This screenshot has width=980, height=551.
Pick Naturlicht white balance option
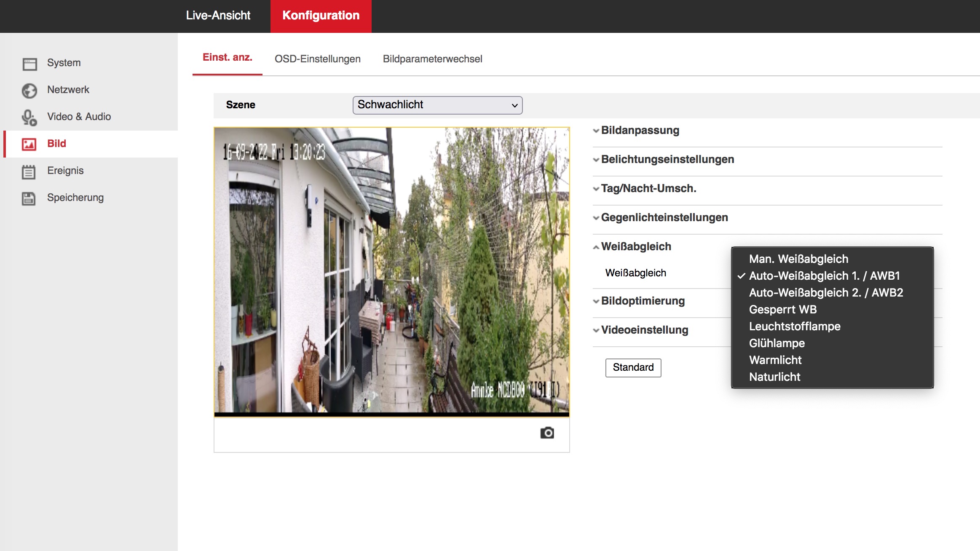click(774, 377)
